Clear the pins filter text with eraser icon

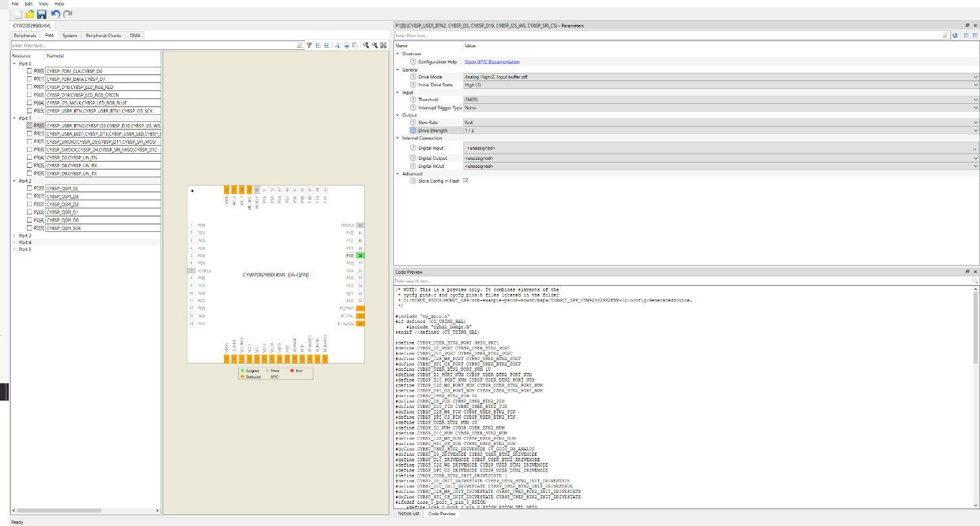click(x=299, y=45)
